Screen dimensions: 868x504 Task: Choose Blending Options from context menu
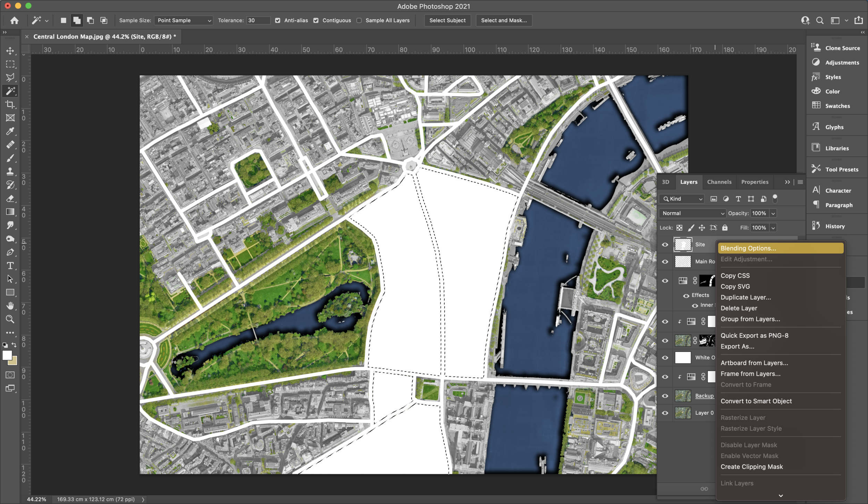pos(781,248)
